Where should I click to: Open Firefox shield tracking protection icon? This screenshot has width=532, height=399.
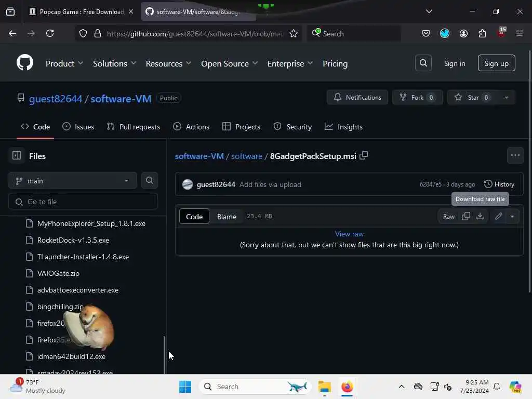coord(83,34)
